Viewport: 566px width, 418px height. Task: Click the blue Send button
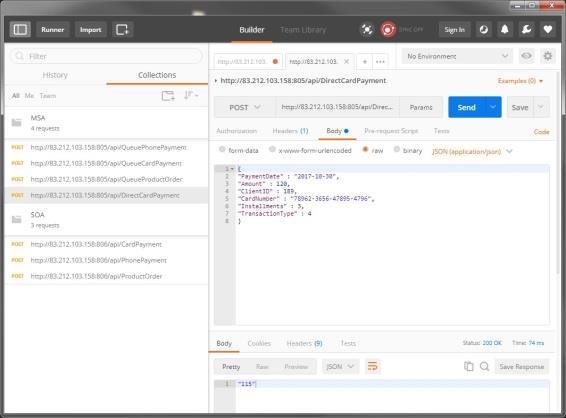(466, 107)
